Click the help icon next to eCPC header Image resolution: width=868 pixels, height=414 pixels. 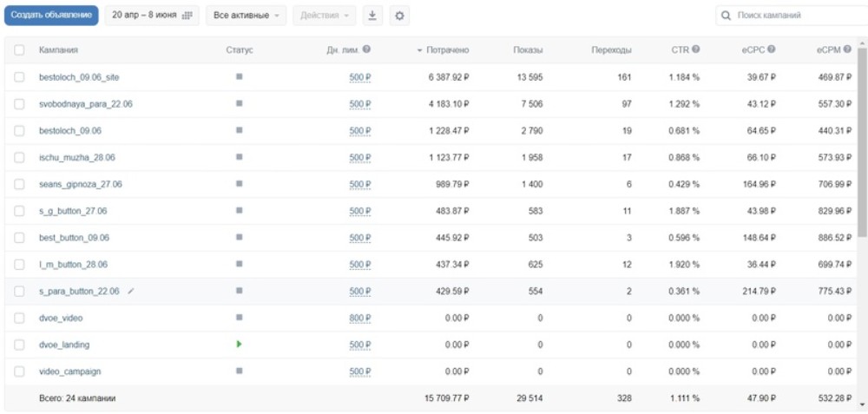pyautogui.click(x=772, y=50)
